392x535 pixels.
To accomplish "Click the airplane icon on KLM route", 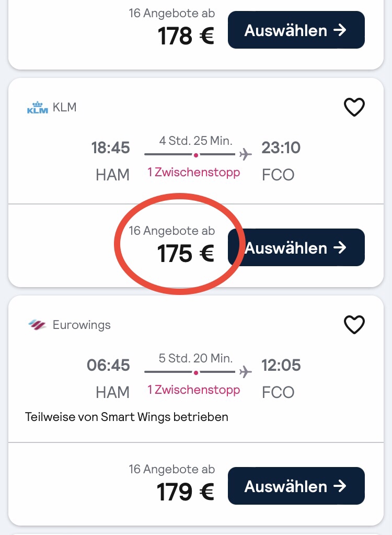I will point(245,155).
